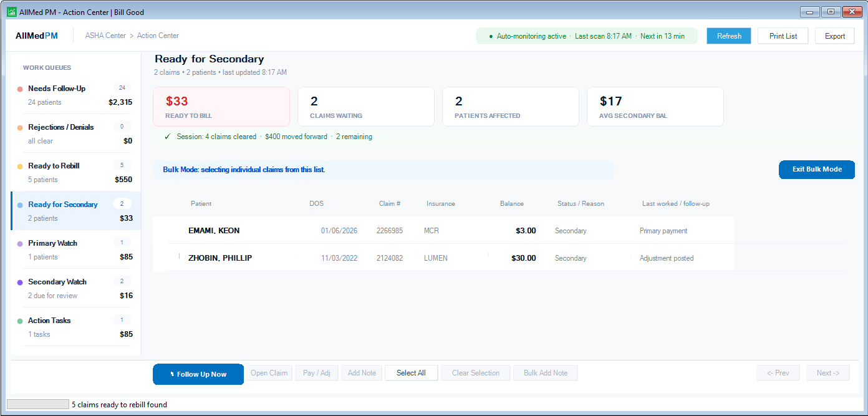
Task: Click insurance LUMEN cell
Action: pos(436,258)
